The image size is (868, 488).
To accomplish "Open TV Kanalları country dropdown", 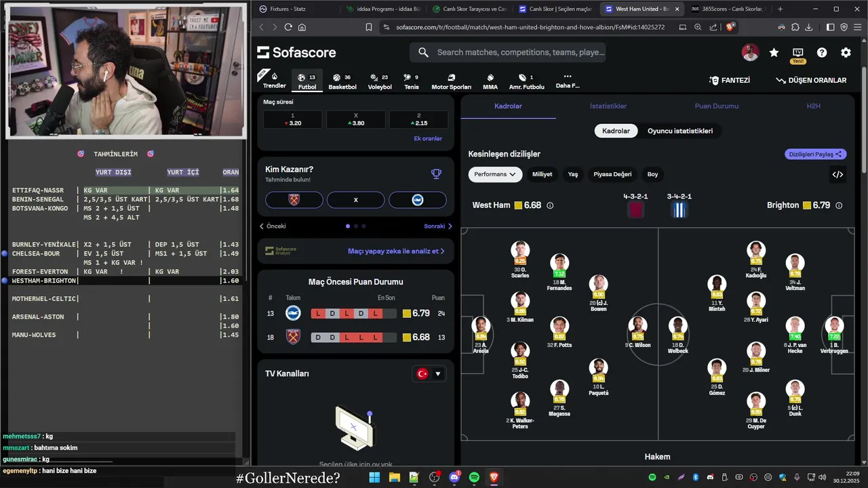I will 430,373.
